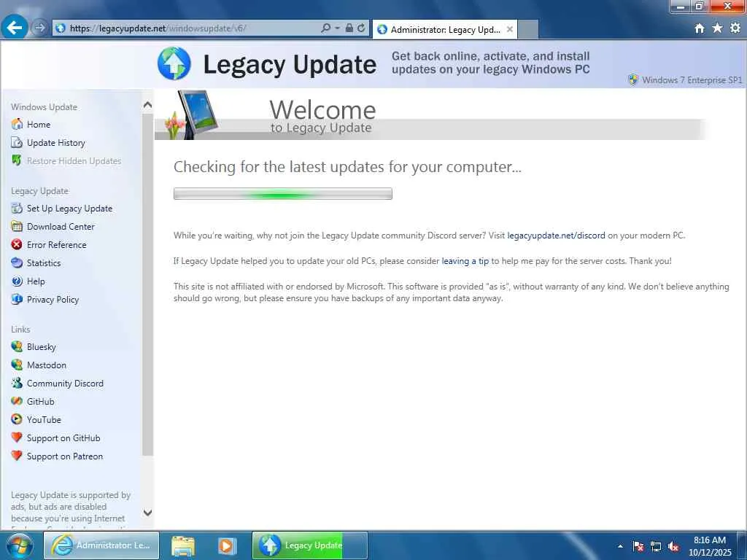The width and height of the screenshot is (747, 560).
Task: Go back with the browser back arrow
Action: (15, 28)
